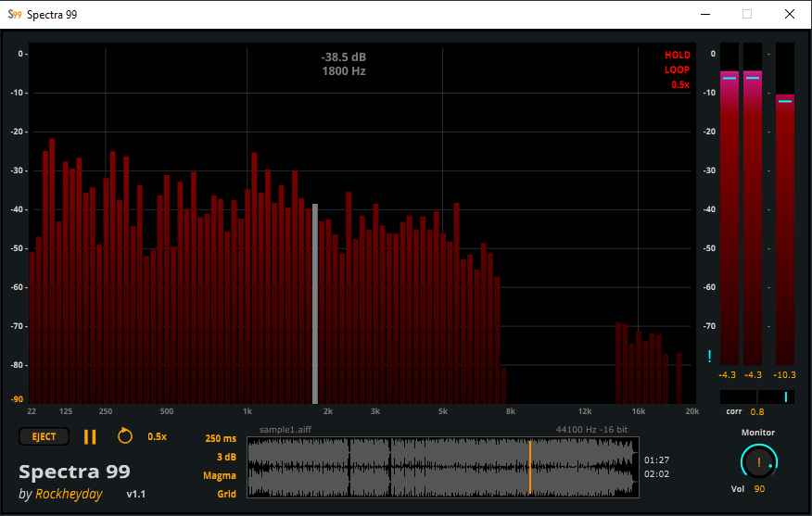Click the red LOOP indicator
Screen dimensions: 812x516
tap(678, 69)
